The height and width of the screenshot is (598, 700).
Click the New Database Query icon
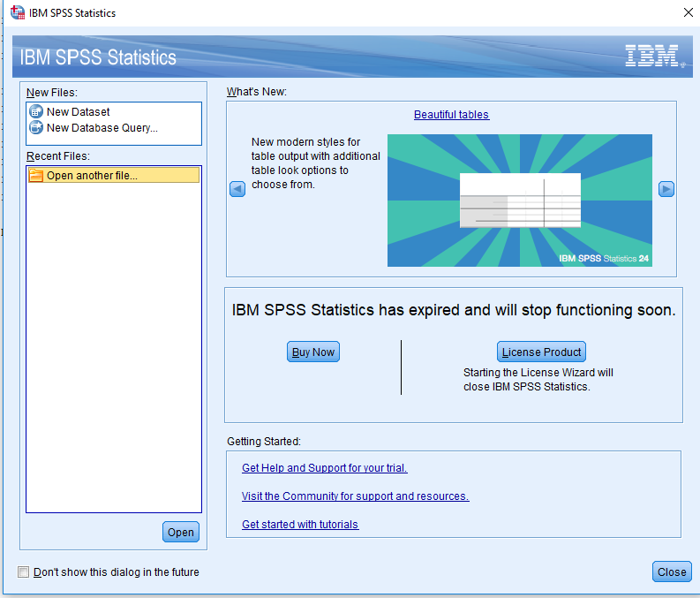[36, 128]
